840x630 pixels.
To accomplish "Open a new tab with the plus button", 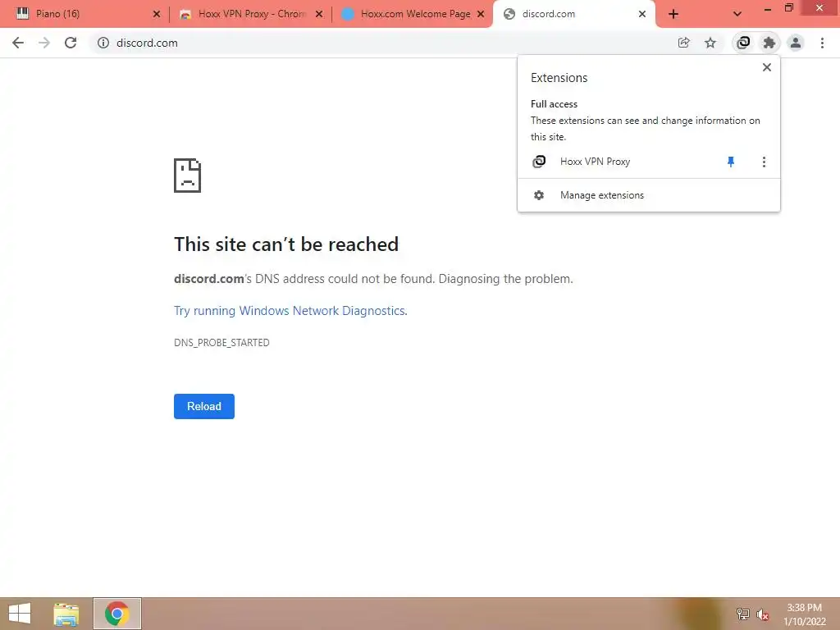I will point(673,15).
